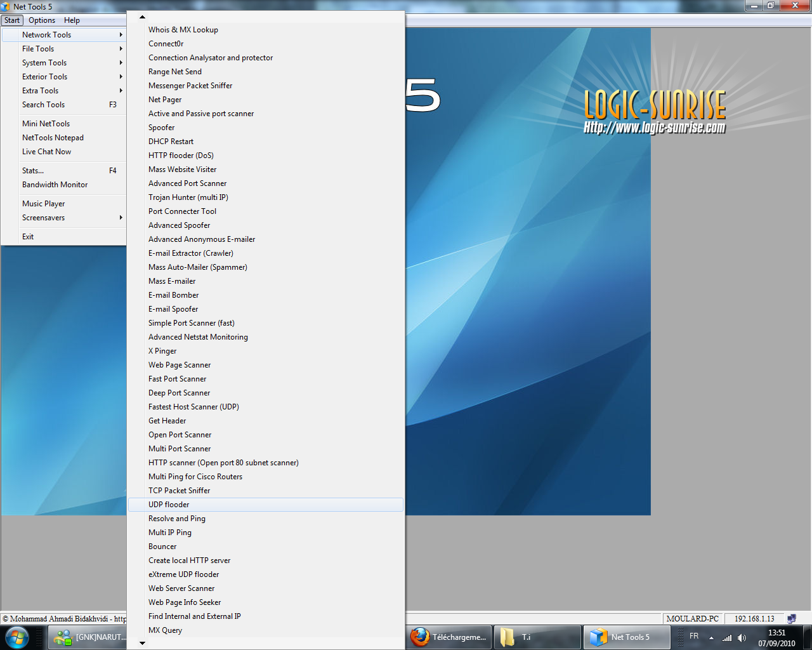Image resolution: width=812 pixels, height=650 pixels.
Task: Select Multi IP Ping
Action: pos(266,533)
